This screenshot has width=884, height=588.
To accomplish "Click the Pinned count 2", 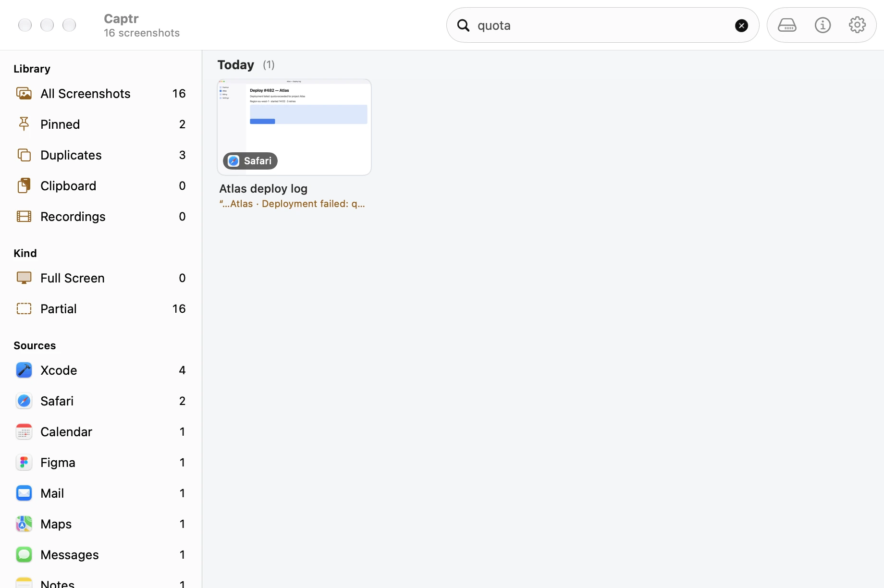I will [182, 124].
